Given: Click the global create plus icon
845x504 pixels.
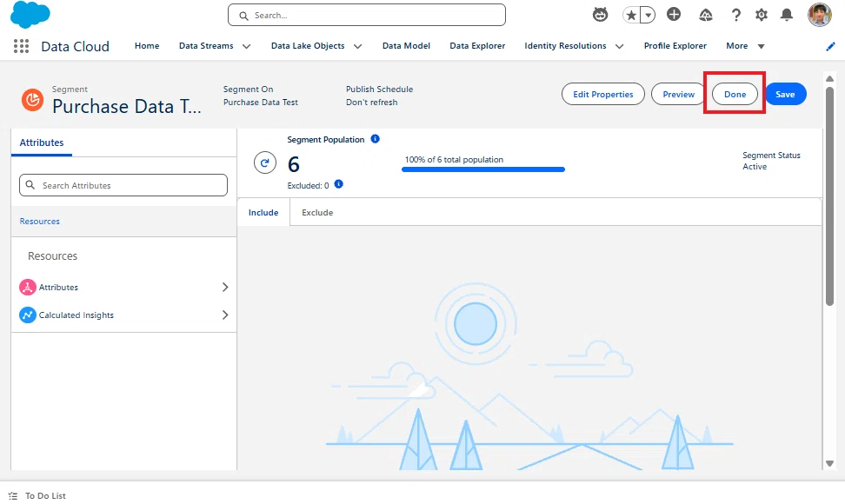Looking at the screenshot, I should 674,15.
